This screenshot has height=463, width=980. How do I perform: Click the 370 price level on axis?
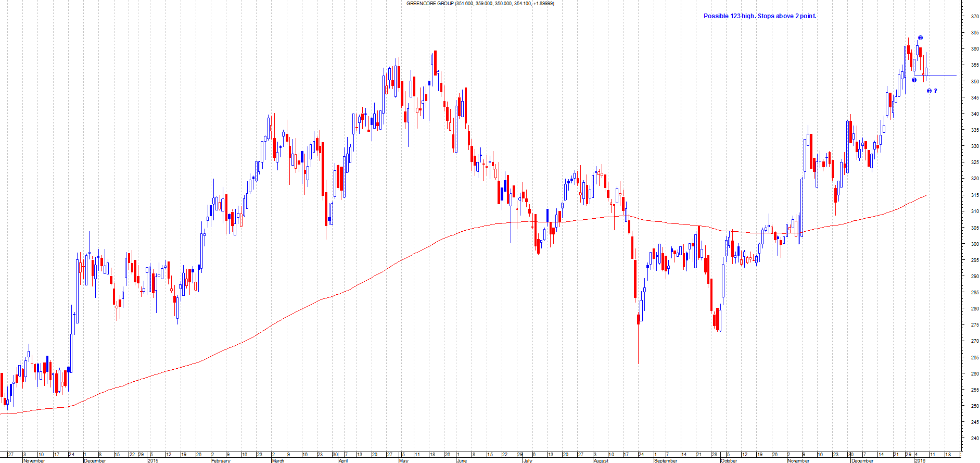click(x=974, y=17)
